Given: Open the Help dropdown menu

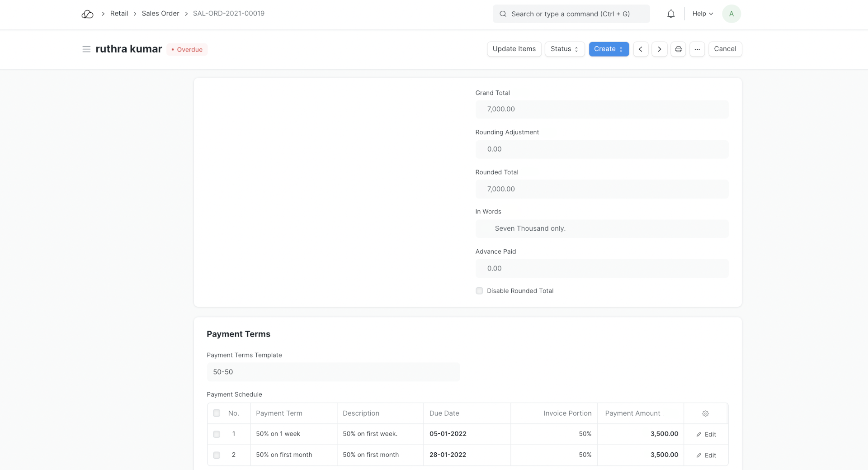Looking at the screenshot, I should click(x=703, y=14).
